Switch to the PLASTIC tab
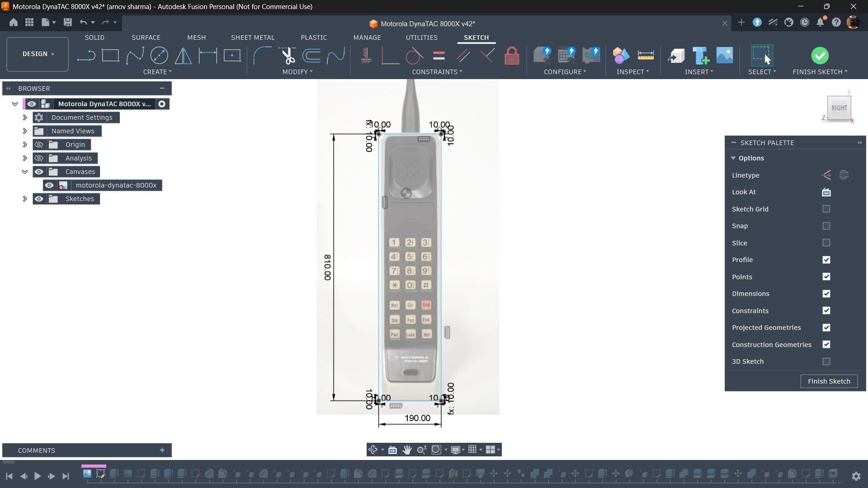 pos(314,38)
